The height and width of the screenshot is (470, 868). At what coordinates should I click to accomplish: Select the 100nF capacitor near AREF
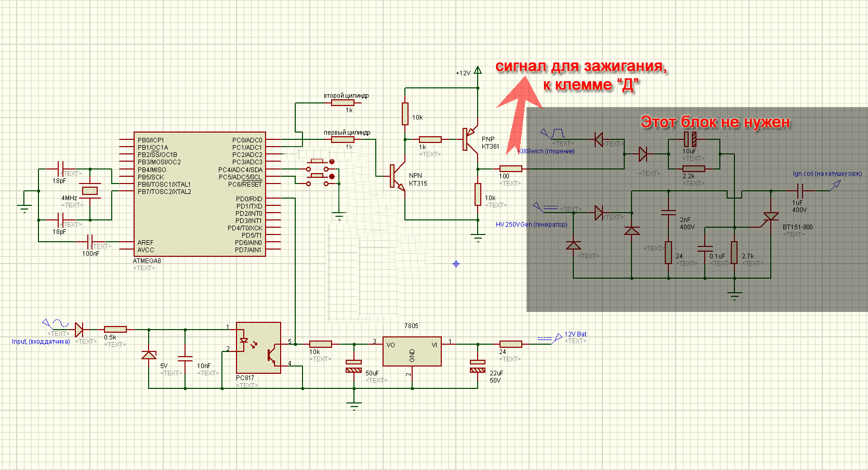(x=91, y=242)
